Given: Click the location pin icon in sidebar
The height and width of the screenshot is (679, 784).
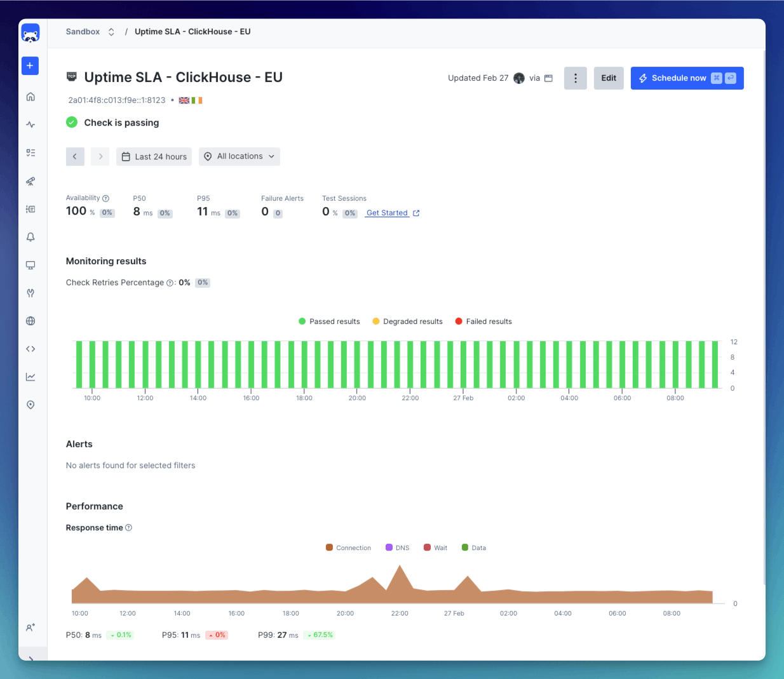Looking at the screenshot, I should [x=30, y=405].
